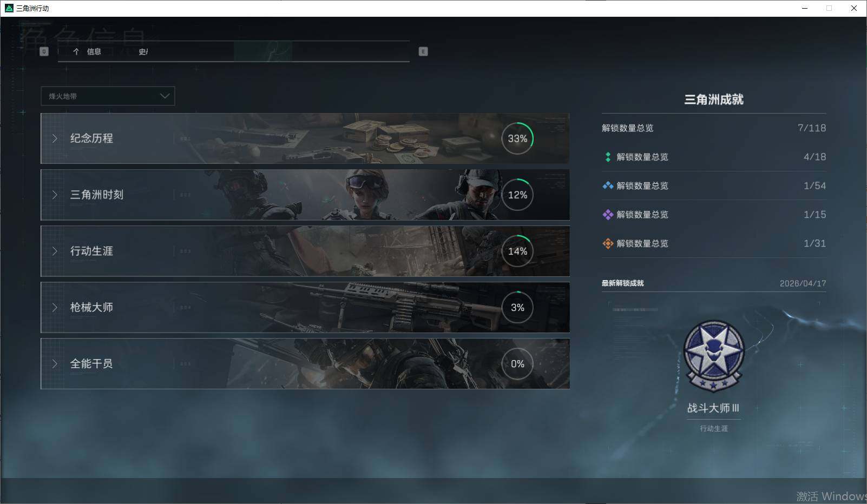Click the 三角洲成就 panel title
Screen dimensions: 867x504
click(714, 100)
